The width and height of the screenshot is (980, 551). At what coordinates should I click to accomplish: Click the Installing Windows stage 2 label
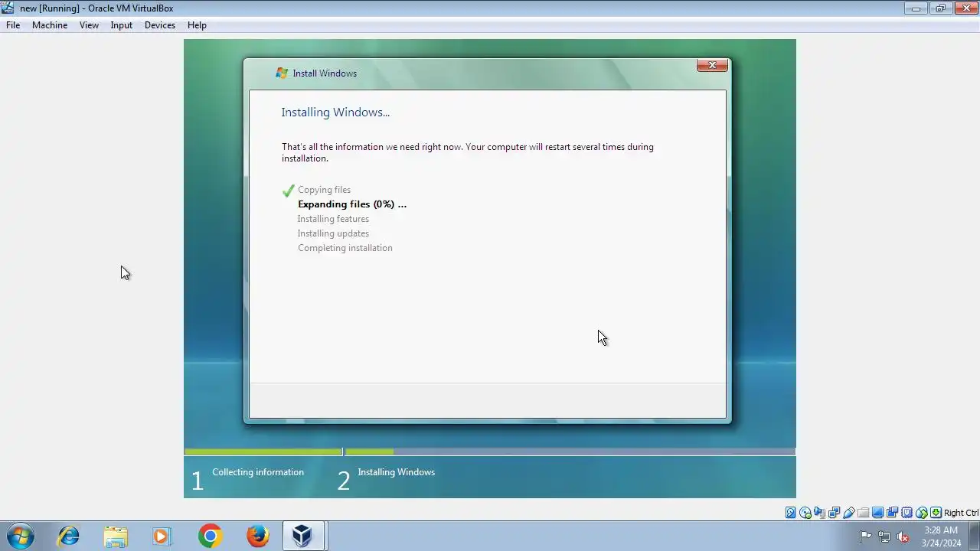click(x=396, y=472)
